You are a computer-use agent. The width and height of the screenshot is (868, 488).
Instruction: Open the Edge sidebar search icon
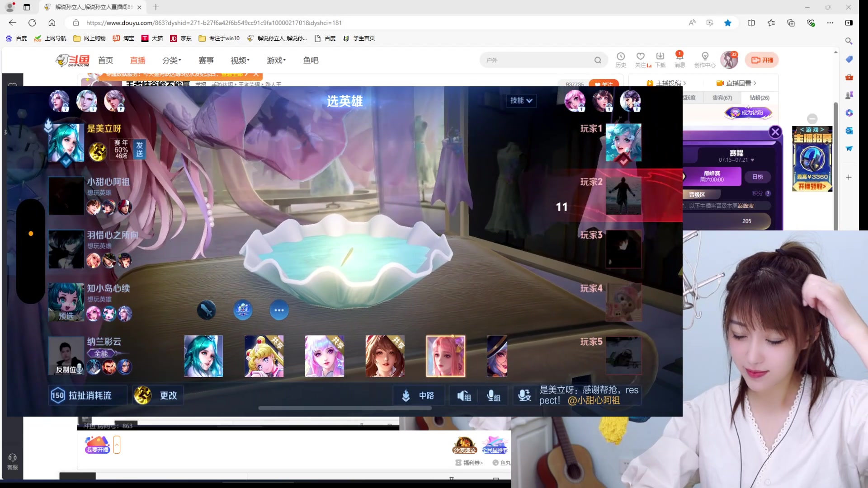coord(849,41)
